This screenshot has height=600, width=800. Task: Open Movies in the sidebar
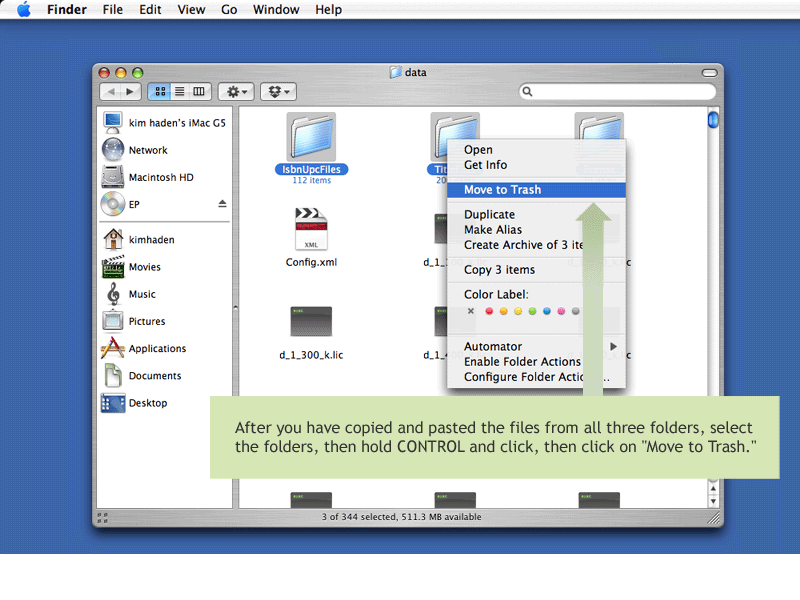(x=164, y=267)
